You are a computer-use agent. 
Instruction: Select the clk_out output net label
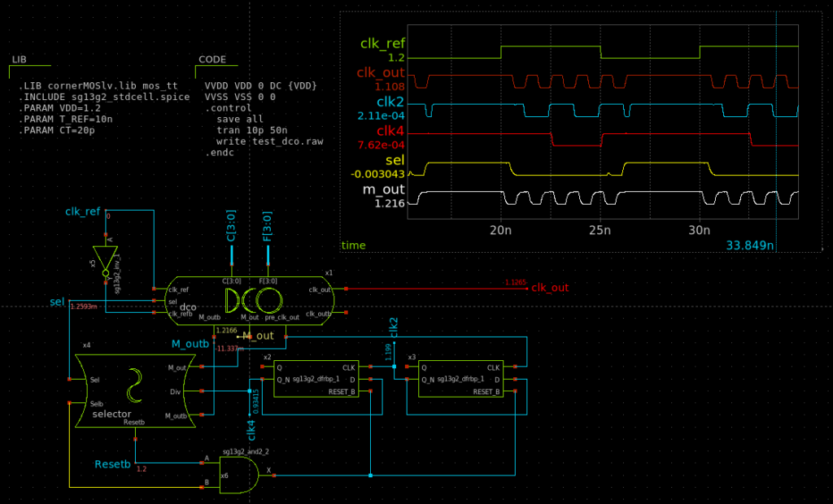pos(549,287)
